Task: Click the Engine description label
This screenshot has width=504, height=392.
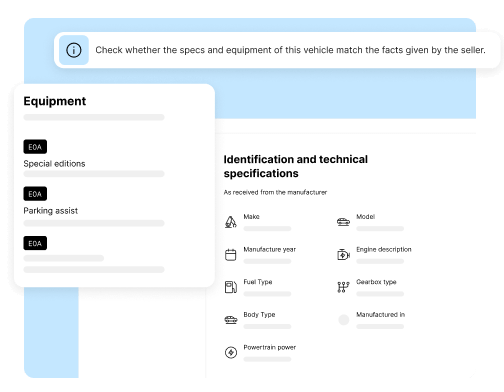Action: click(384, 249)
